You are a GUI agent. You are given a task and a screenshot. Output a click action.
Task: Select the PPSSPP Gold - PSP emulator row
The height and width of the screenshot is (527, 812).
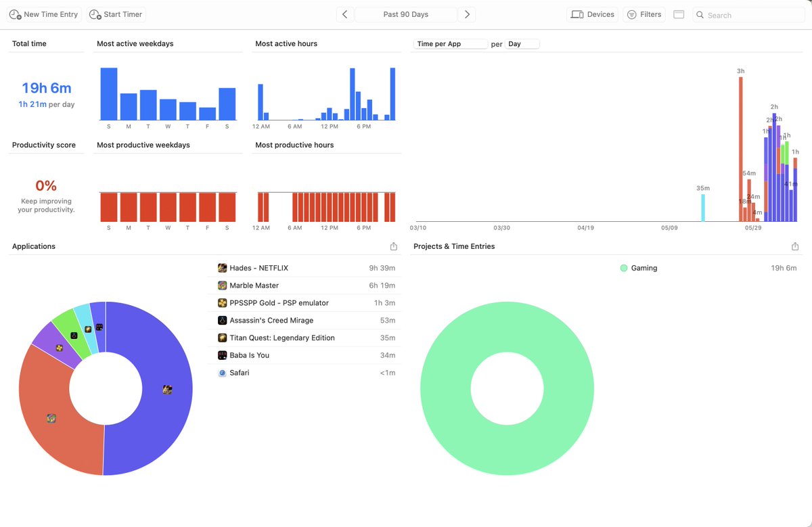[306, 303]
